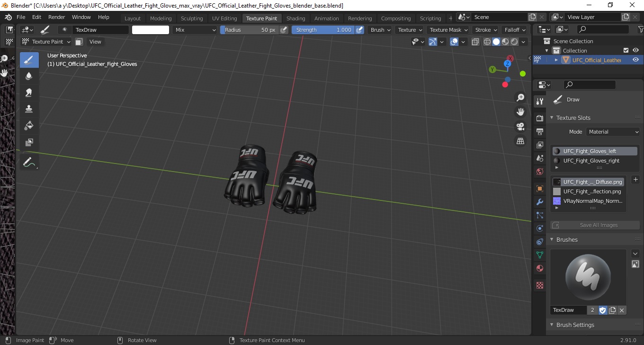Expand UFC_Official_Leather object in outliner

pos(556,60)
